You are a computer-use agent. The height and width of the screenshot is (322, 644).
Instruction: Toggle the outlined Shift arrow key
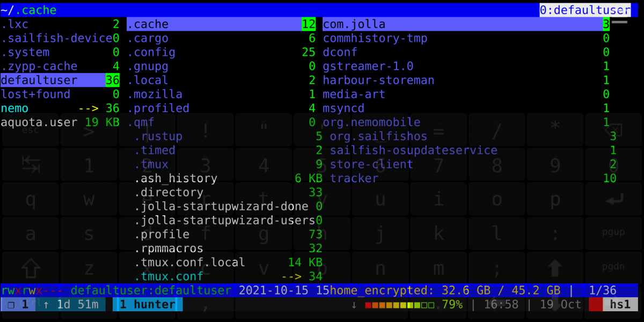pos(31,268)
